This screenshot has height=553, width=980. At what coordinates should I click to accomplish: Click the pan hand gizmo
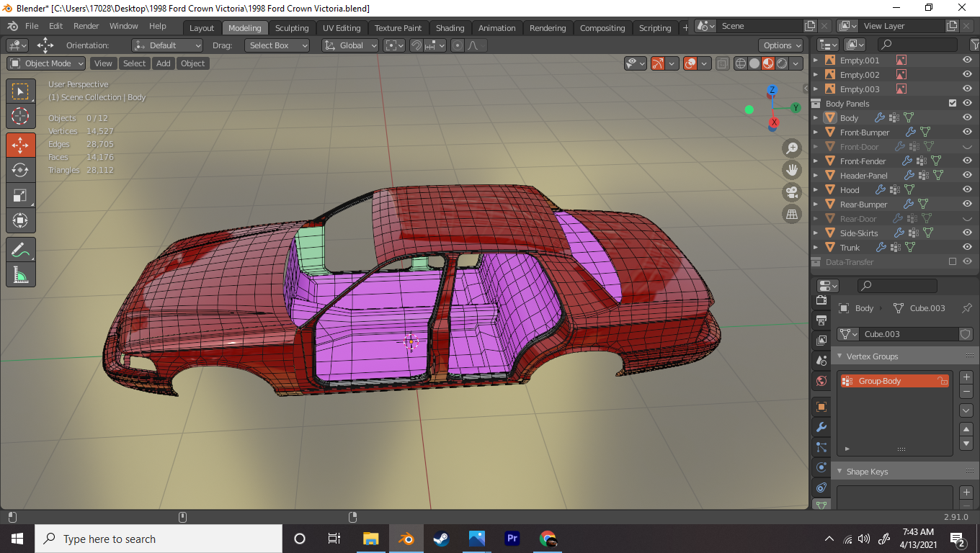click(792, 171)
